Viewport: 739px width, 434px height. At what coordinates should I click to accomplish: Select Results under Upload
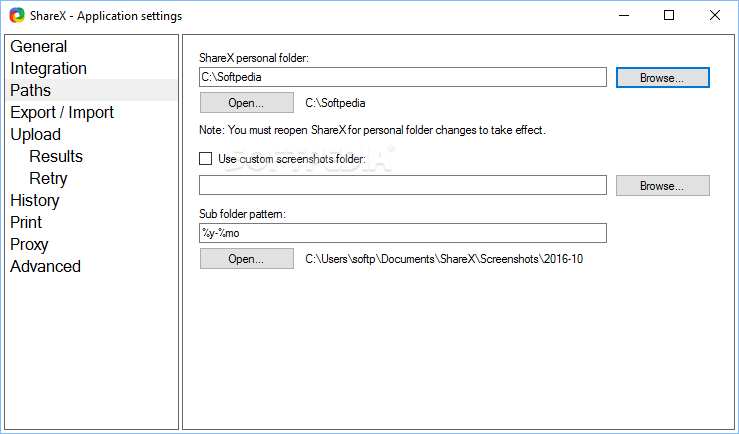coord(56,156)
